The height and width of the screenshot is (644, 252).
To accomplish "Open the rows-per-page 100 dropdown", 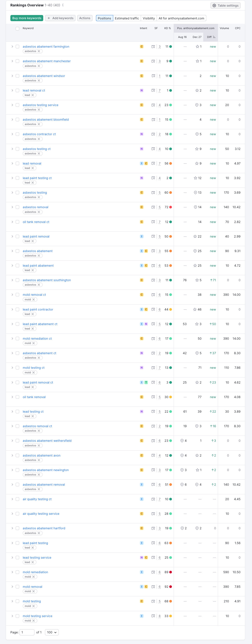I will (52, 632).
